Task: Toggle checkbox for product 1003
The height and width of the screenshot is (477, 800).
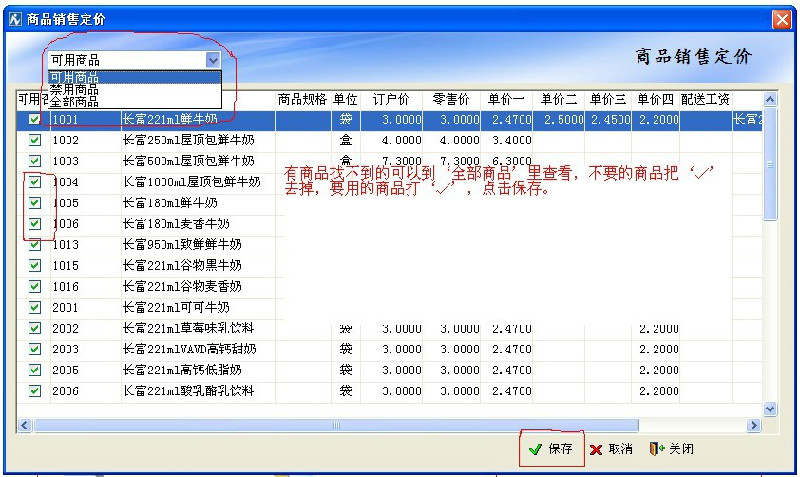Action: [34, 161]
